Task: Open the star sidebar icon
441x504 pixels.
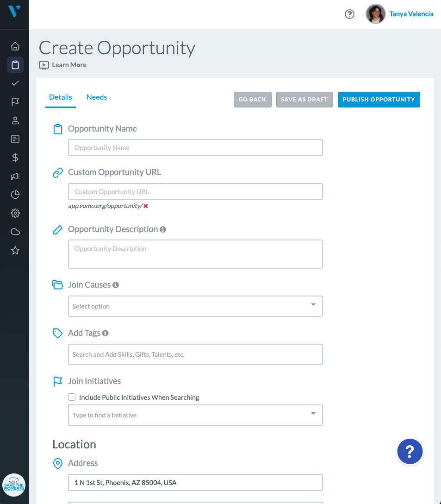Action: pos(15,251)
